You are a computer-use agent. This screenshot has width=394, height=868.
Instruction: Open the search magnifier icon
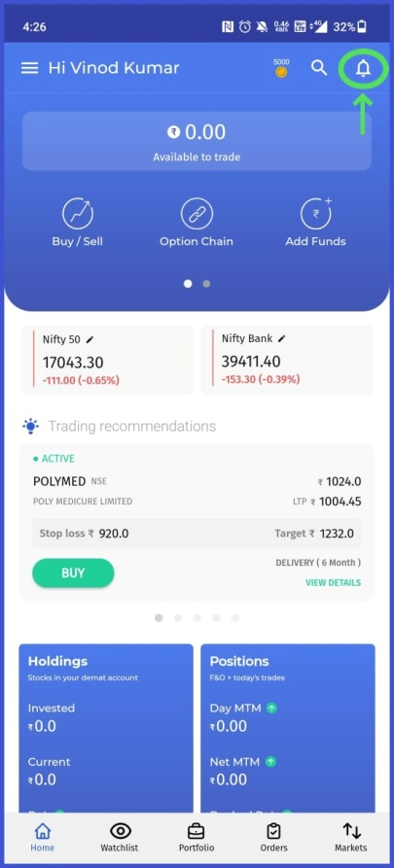(319, 68)
